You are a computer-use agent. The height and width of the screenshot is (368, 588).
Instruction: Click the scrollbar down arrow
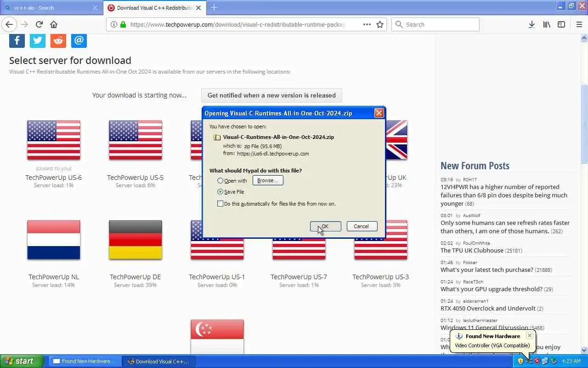pos(584,350)
